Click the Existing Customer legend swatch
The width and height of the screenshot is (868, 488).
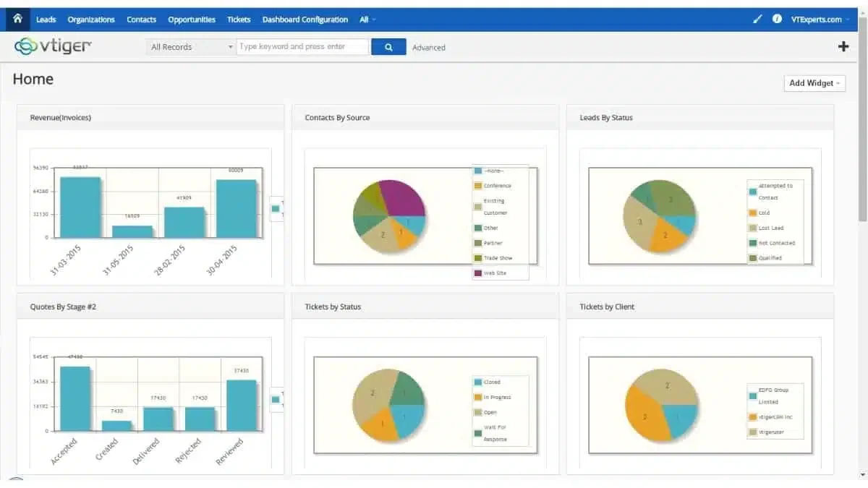[x=478, y=207]
